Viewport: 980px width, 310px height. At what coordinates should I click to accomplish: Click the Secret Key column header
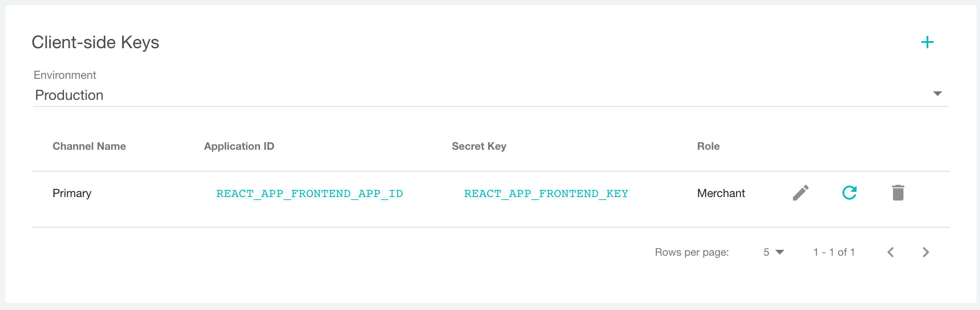point(479,146)
